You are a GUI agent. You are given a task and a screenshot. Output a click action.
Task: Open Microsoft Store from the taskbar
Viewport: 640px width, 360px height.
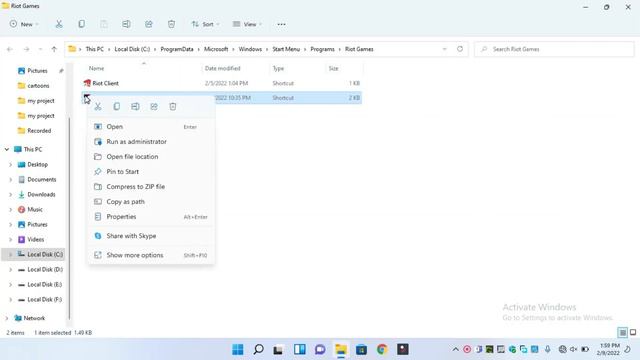[x=361, y=349]
